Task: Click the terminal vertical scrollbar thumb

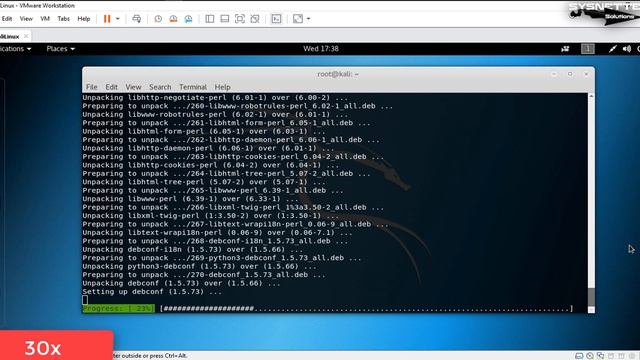Action: [x=591, y=297]
